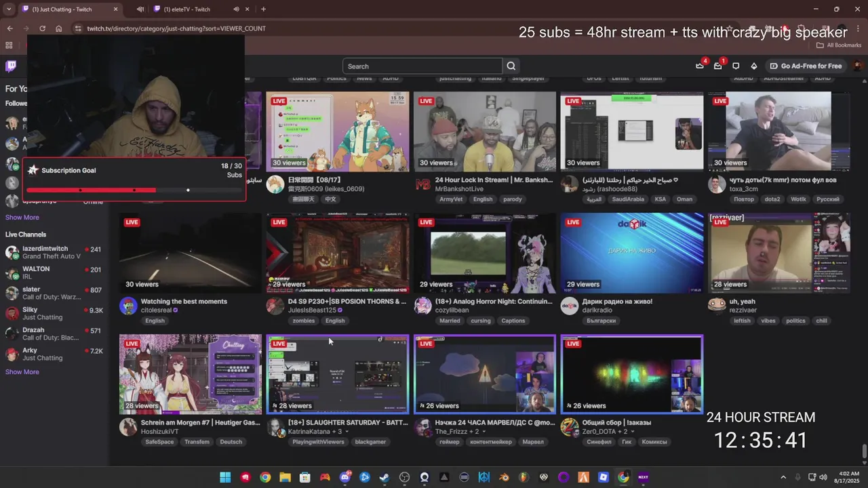This screenshot has height=488, width=868.
Task: Open Schrein am Morgen stream thumbnail
Action: [191, 374]
